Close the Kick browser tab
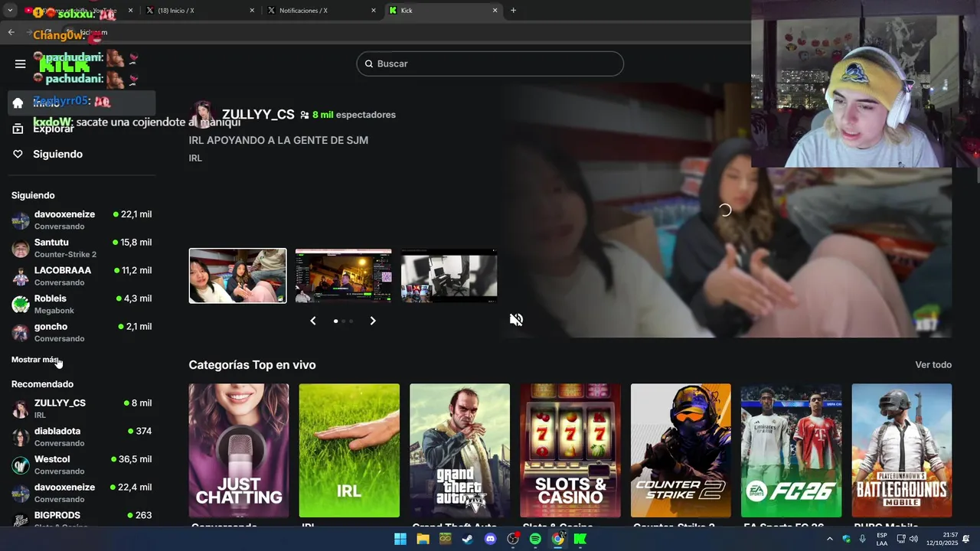 (x=495, y=11)
